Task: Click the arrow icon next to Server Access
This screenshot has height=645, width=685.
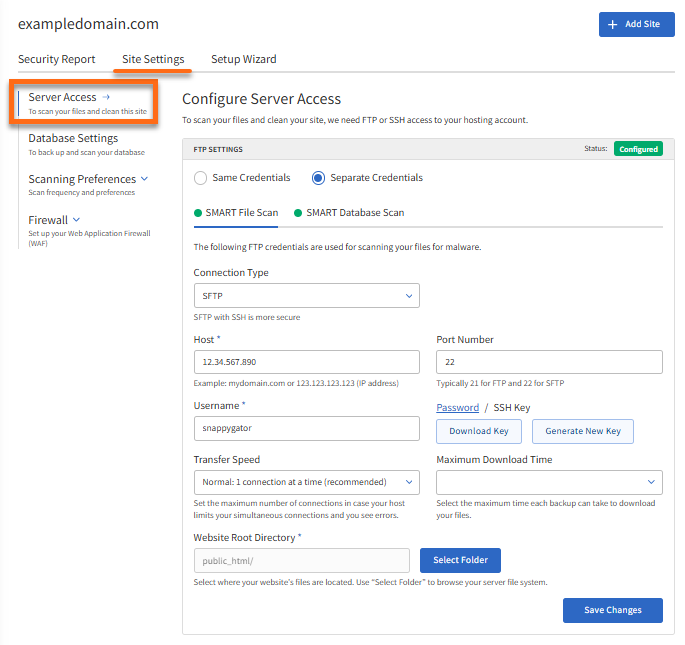Action: tap(106, 97)
